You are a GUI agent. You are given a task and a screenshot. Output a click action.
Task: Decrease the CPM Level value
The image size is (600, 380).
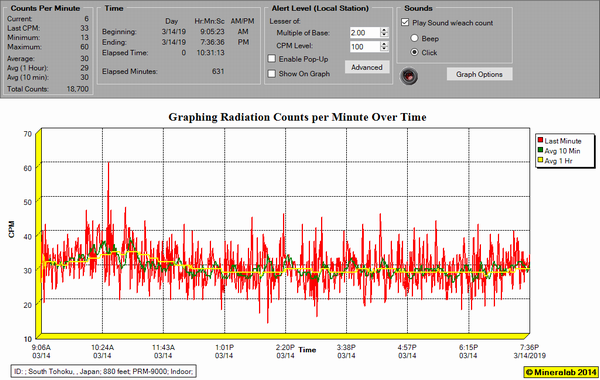coord(384,49)
